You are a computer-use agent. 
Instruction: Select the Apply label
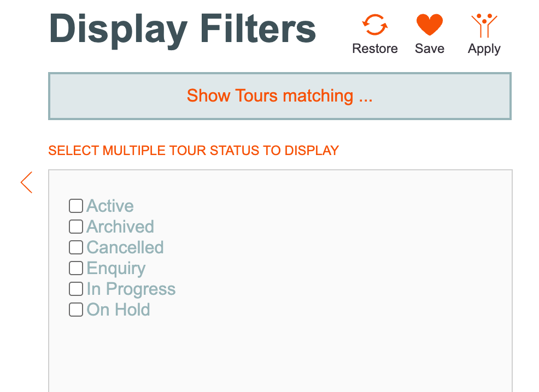click(484, 49)
